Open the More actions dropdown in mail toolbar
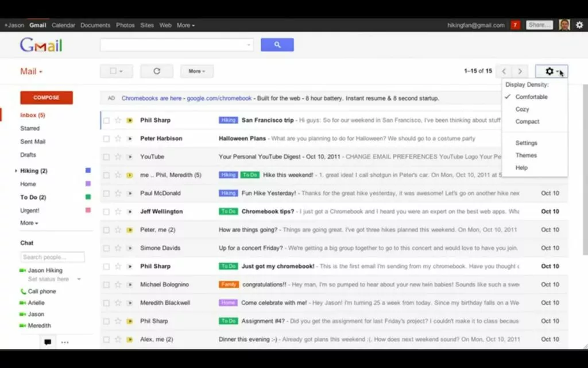The image size is (588, 368). 197,71
